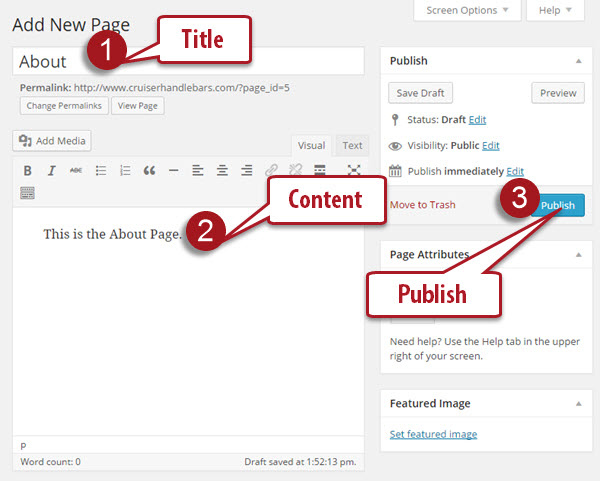Click the Add Media button
This screenshot has height=481, width=600.
[52, 141]
